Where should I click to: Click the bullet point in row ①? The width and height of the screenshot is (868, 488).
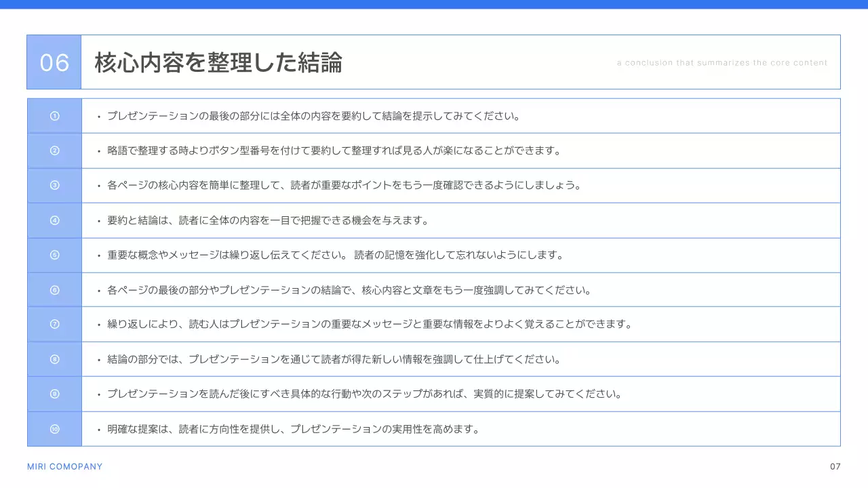coord(99,115)
